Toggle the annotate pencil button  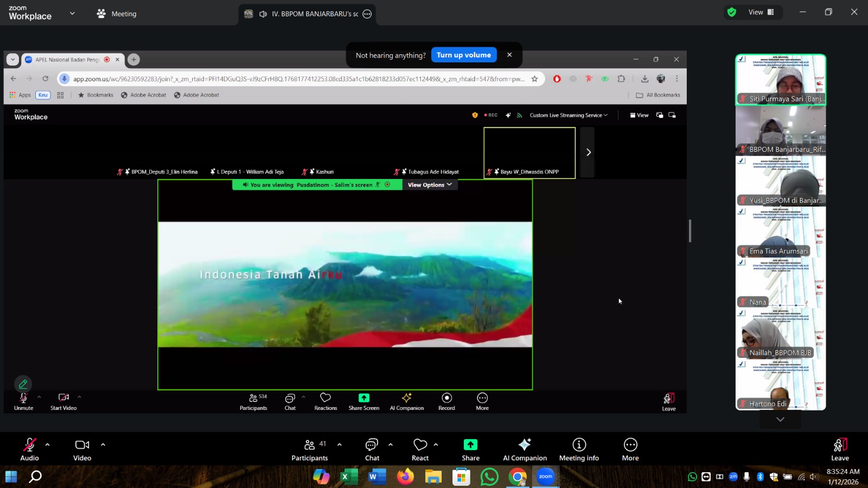(23, 384)
